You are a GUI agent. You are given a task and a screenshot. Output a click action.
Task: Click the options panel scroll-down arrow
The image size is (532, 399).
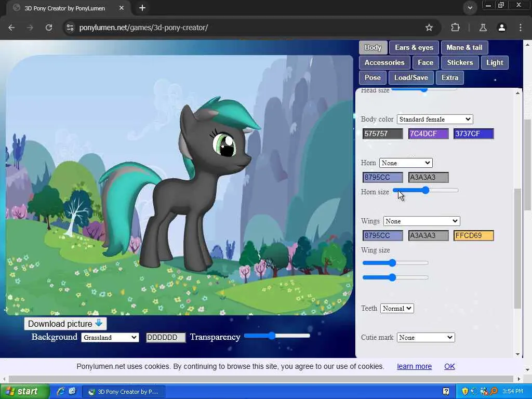[x=518, y=354]
